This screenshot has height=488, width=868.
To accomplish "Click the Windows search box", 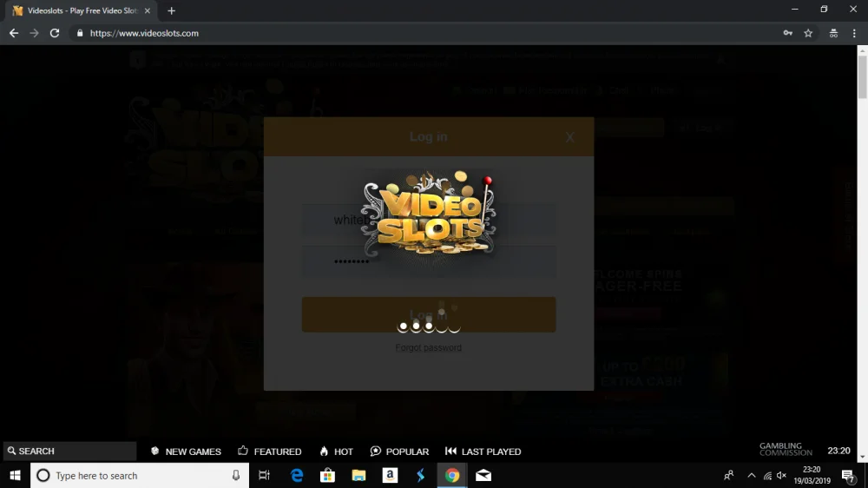I will click(x=140, y=475).
